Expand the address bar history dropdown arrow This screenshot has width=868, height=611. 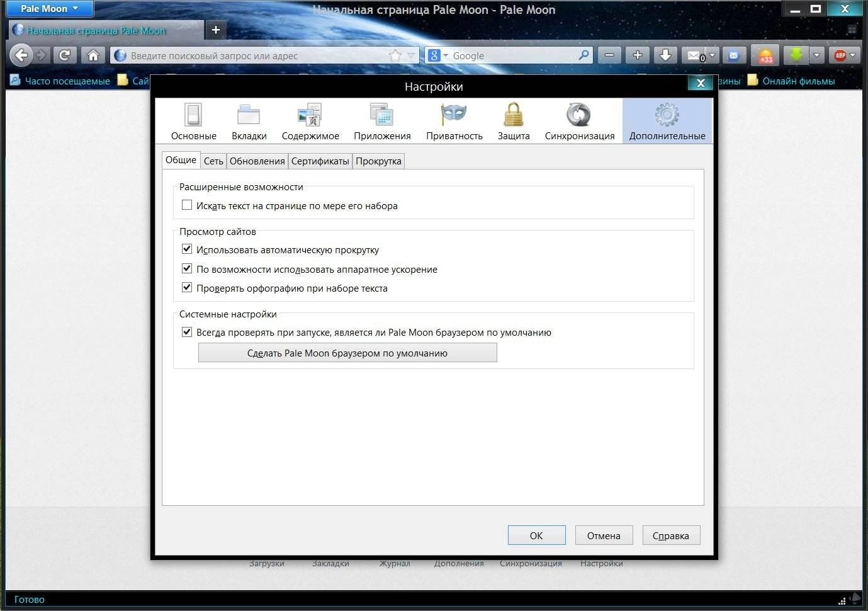pyautogui.click(x=411, y=55)
